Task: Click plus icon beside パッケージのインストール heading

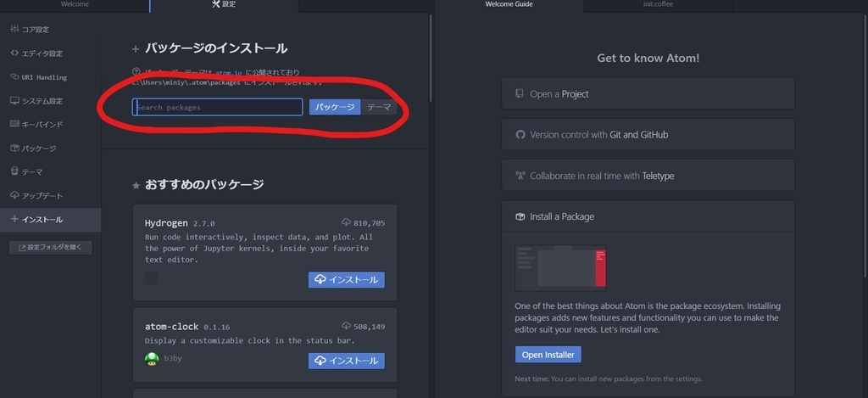Action: 136,49
